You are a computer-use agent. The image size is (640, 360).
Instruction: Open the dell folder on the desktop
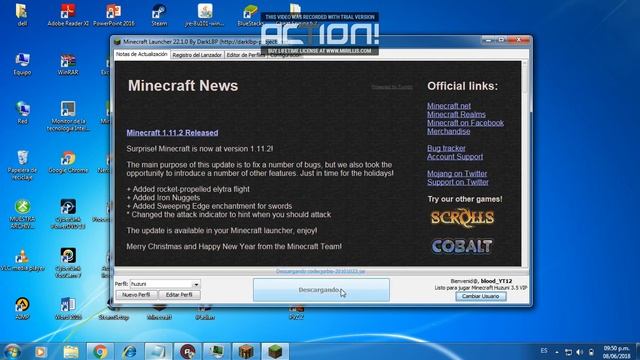click(x=22, y=14)
